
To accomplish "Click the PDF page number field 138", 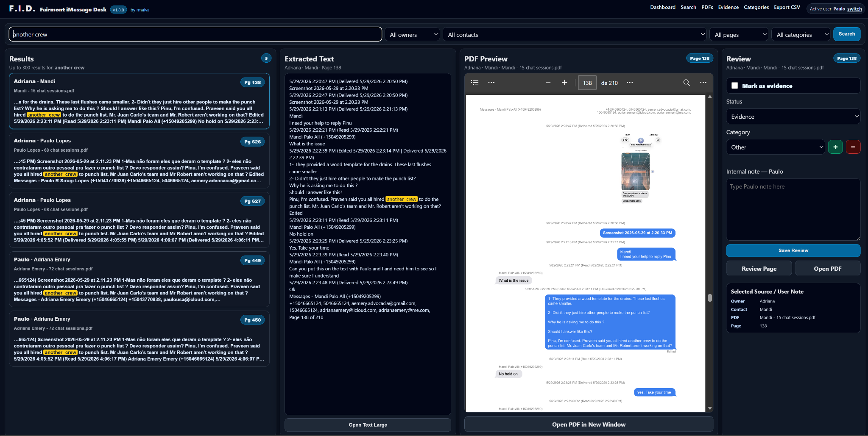I will point(587,83).
